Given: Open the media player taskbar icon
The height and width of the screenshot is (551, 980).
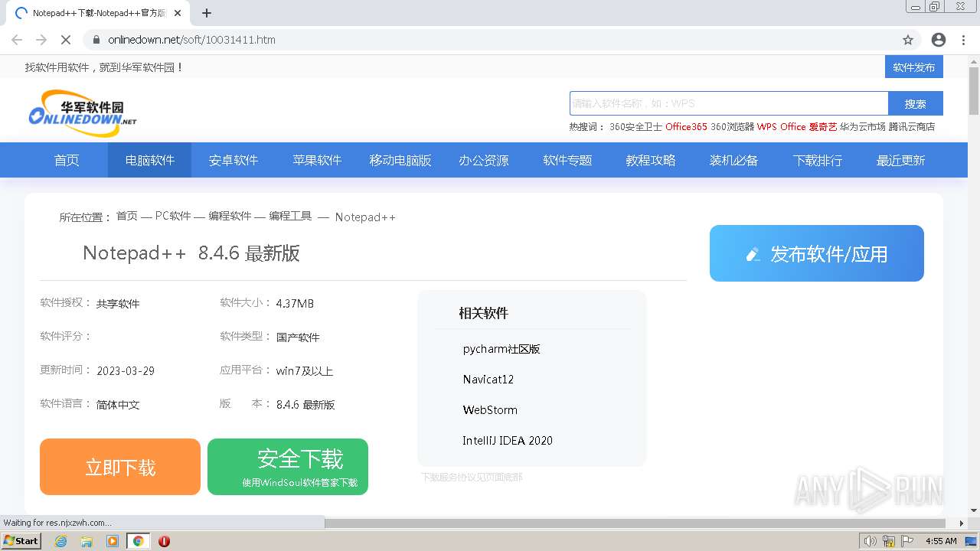Looking at the screenshot, I should tap(113, 541).
